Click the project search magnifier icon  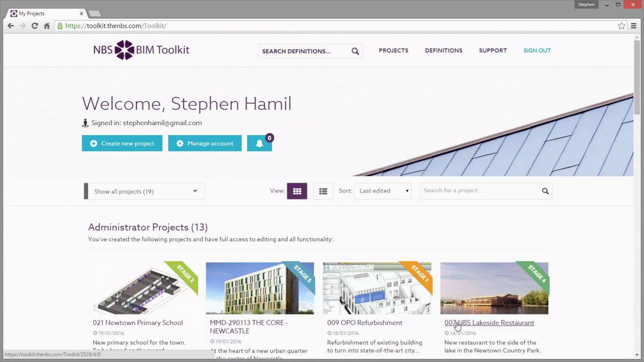545,191
